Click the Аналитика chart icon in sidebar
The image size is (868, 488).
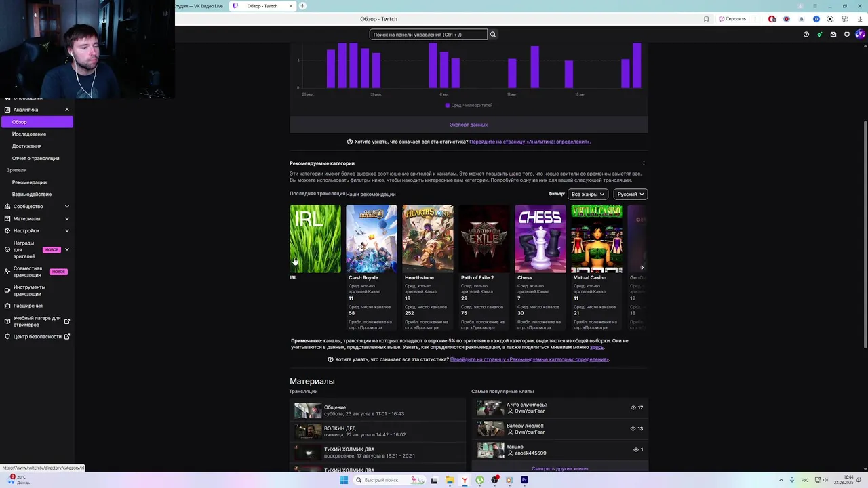pyautogui.click(x=7, y=110)
